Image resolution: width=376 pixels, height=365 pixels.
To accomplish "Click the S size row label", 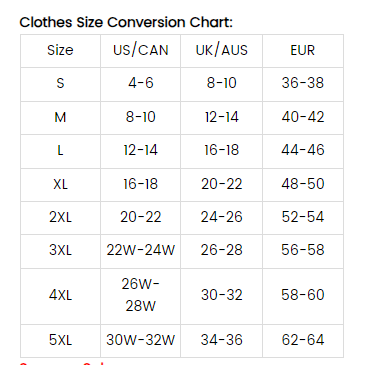I will pyautogui.click(x=60, y=83).
